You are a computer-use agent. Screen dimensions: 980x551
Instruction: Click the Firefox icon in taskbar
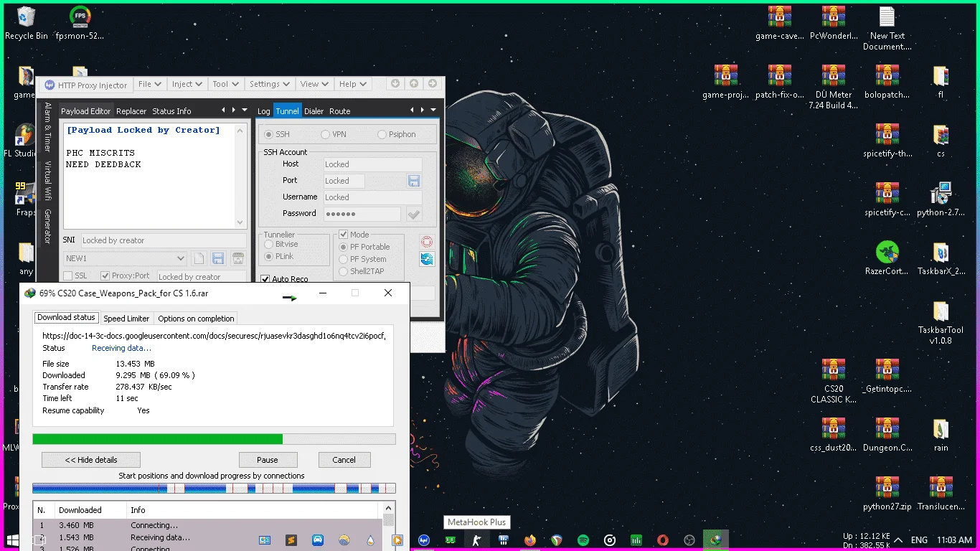530,540
